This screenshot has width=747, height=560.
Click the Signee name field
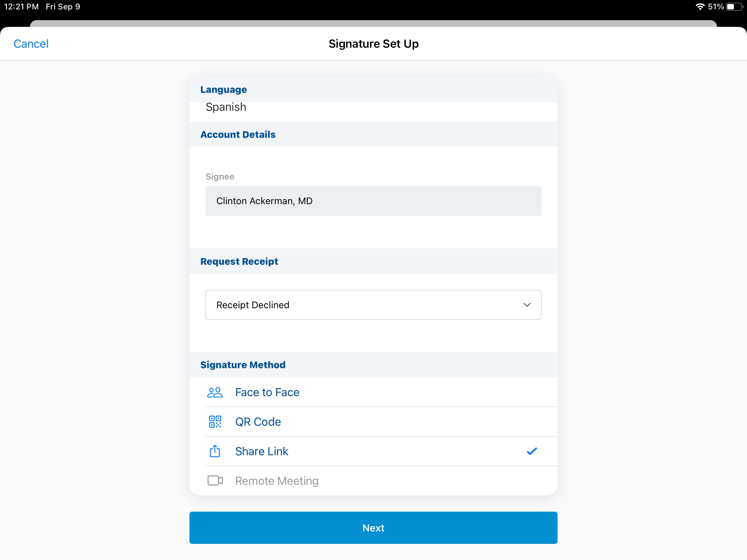(373, 201)
